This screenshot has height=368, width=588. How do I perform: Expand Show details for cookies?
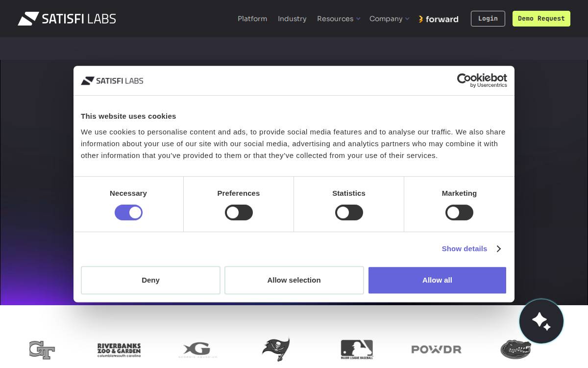point(471,249)
